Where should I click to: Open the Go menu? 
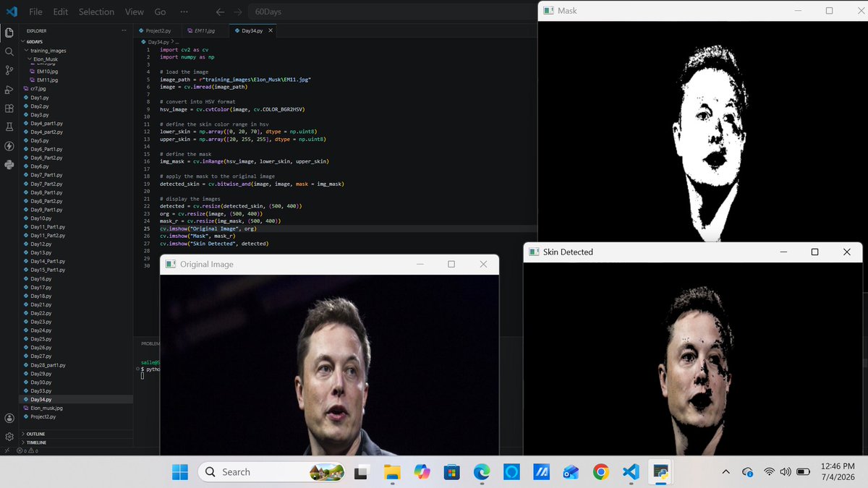pos(160,12)
